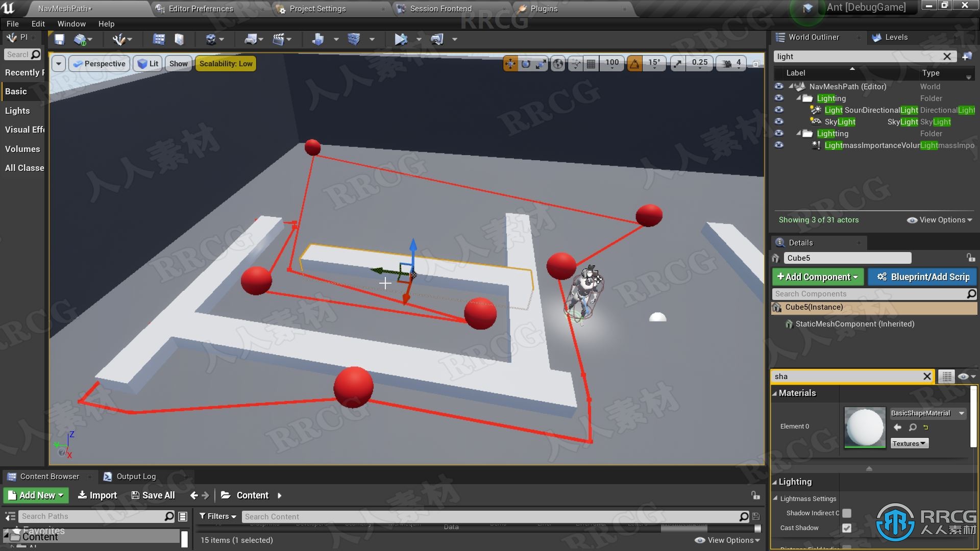The width and height of the screenshot is (980, 551).
Task: Click the Save All button
Action: [x=152, y=495]
